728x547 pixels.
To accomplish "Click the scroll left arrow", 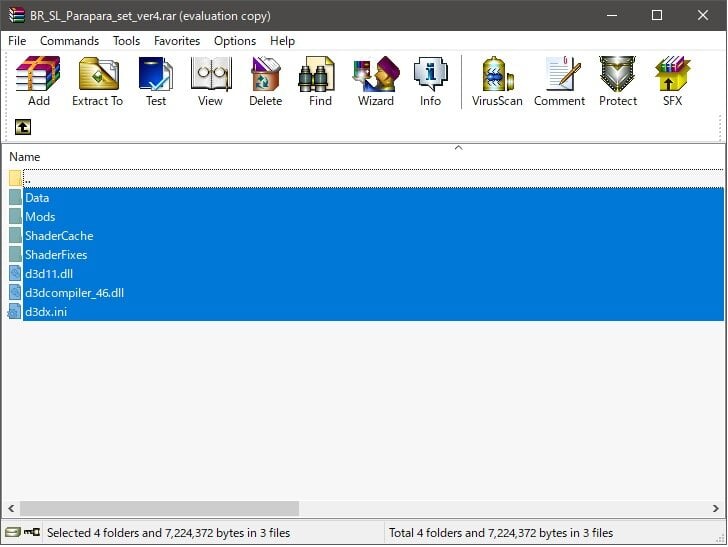I will [11, 508].
